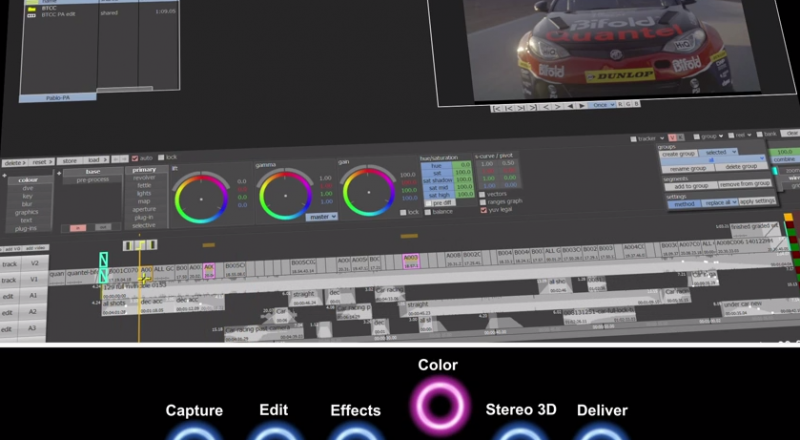800x440 pixels.
Task: Choose the Stereo 3D ring icon
Action: coord(520,433)
